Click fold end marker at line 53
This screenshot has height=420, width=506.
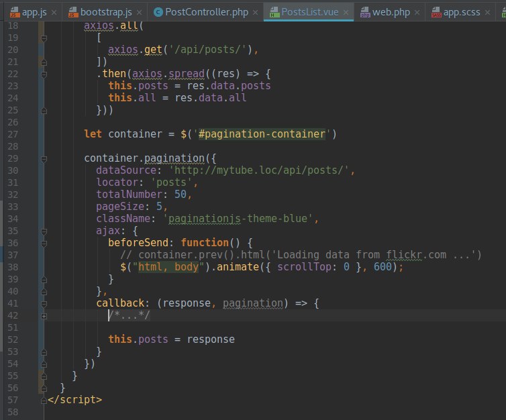point(44,352)
